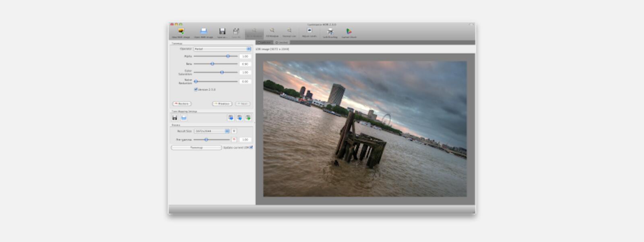Click database icon with green plus
Screen dimensions: 644x242
coord(248,118)
